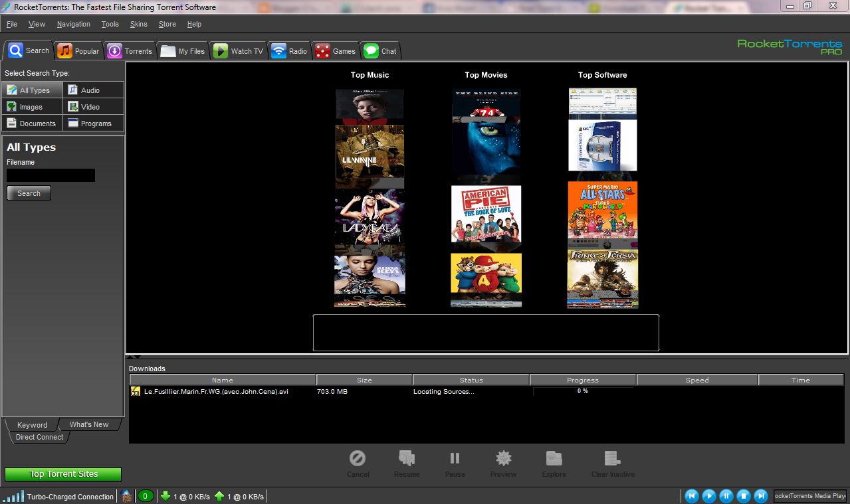850x504 pixels.
Task: Open the View menu
Action: pyautogui.click(x=37, y=24)
